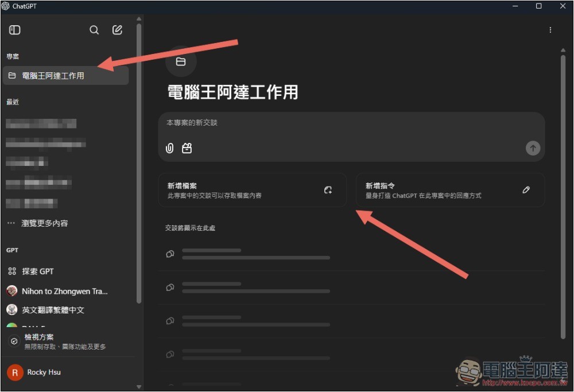Screen dimensions: 574x392
Task: Click the sidebar vertical scrollbar
Action: 139,161
